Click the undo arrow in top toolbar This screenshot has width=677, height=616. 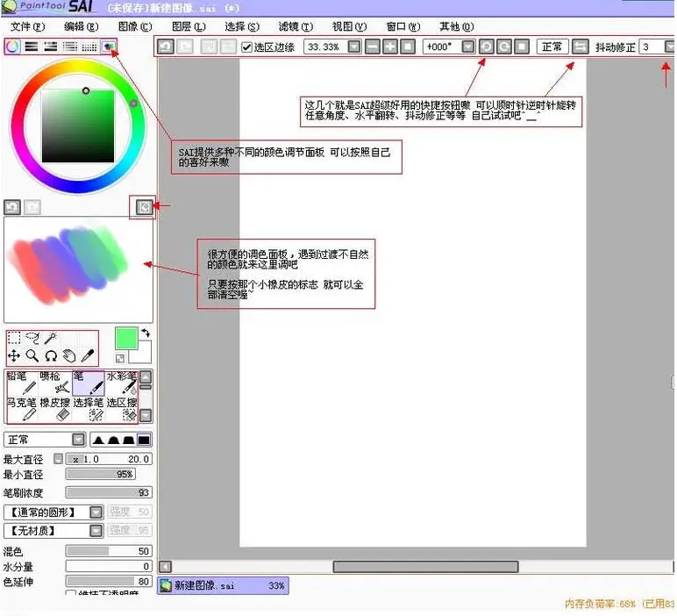click(x=166, y=47)
